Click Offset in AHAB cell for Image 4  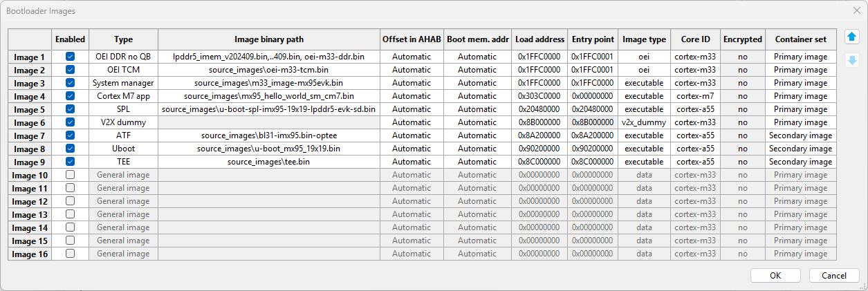point(411,96)
